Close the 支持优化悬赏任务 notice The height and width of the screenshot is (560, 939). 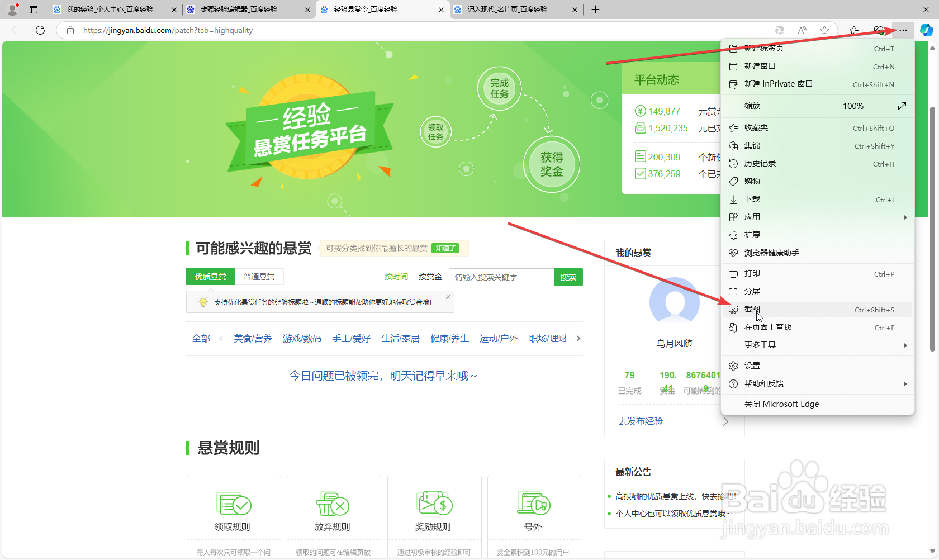(448, 297)
